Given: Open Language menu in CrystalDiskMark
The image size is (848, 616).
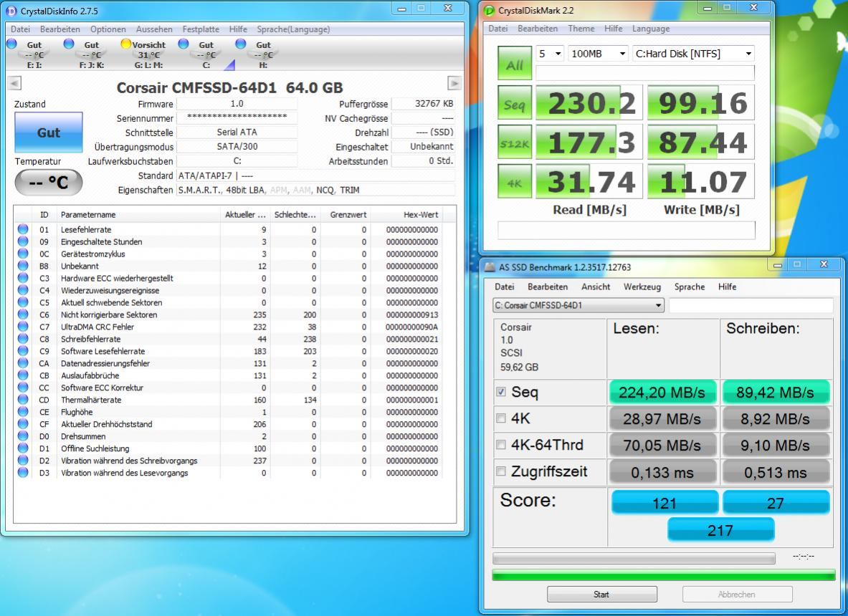Looking at the screenshot, I should [651, 29].
